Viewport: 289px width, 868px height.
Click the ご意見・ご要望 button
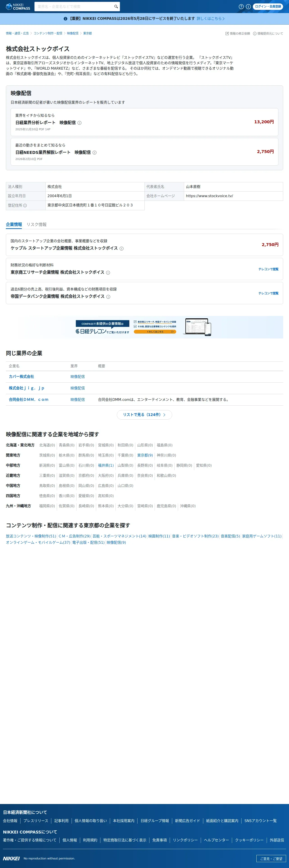tap(271, 859)
